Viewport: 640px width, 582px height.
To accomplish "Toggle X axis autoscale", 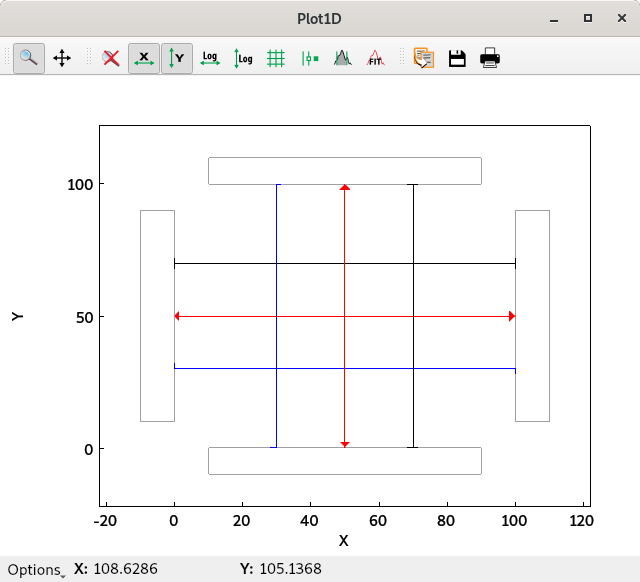I will pos(144,58).
